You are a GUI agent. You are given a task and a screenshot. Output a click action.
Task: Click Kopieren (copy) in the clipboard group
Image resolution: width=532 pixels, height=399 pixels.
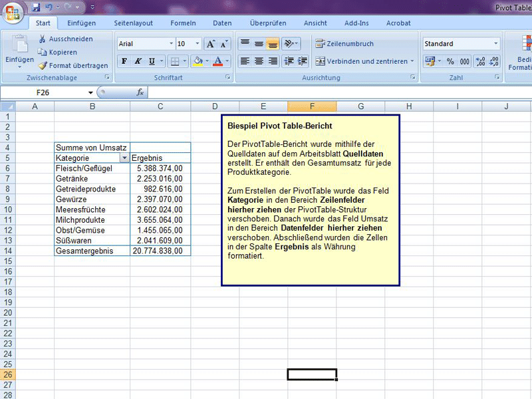click(x=57, y=52)
